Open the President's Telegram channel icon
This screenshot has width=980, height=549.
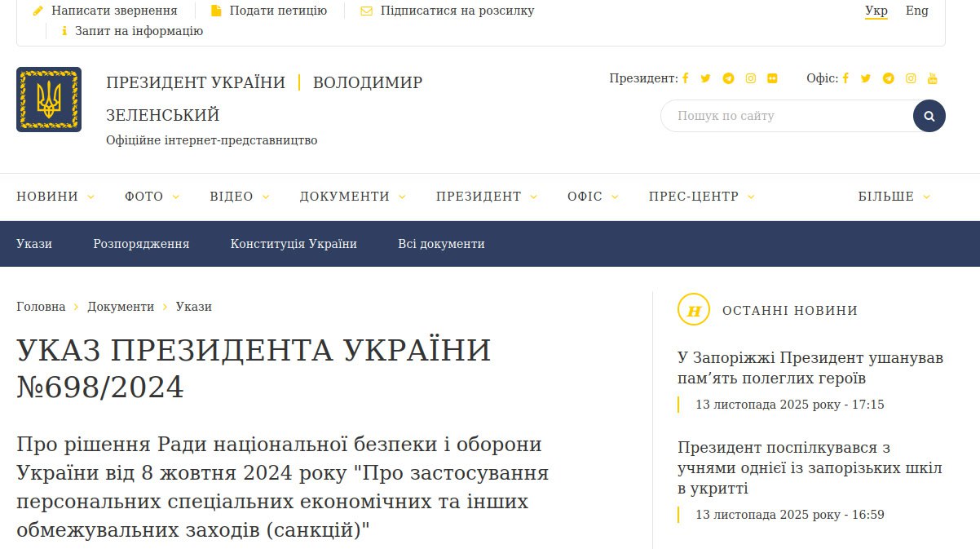(728, 78)
